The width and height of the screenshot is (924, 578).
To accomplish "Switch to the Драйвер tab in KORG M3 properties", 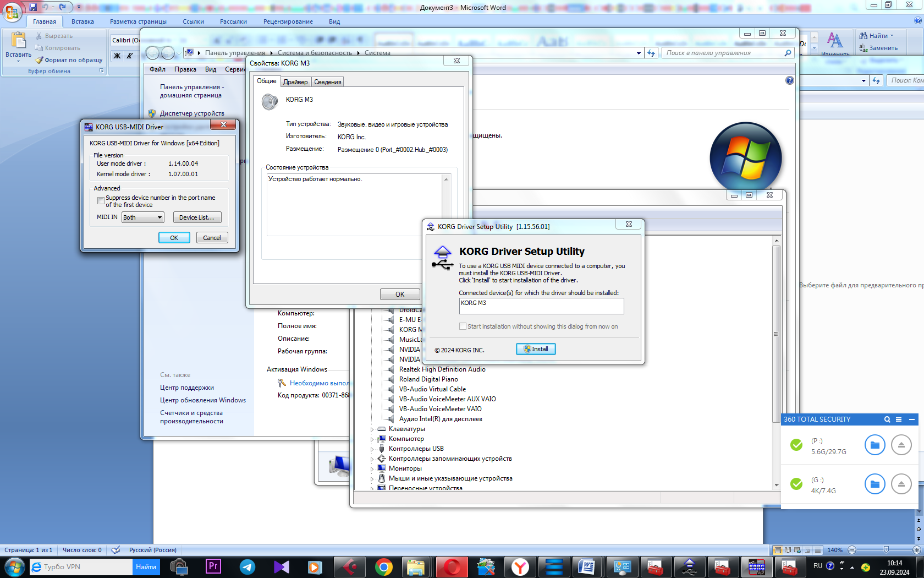I will [296, 82].
